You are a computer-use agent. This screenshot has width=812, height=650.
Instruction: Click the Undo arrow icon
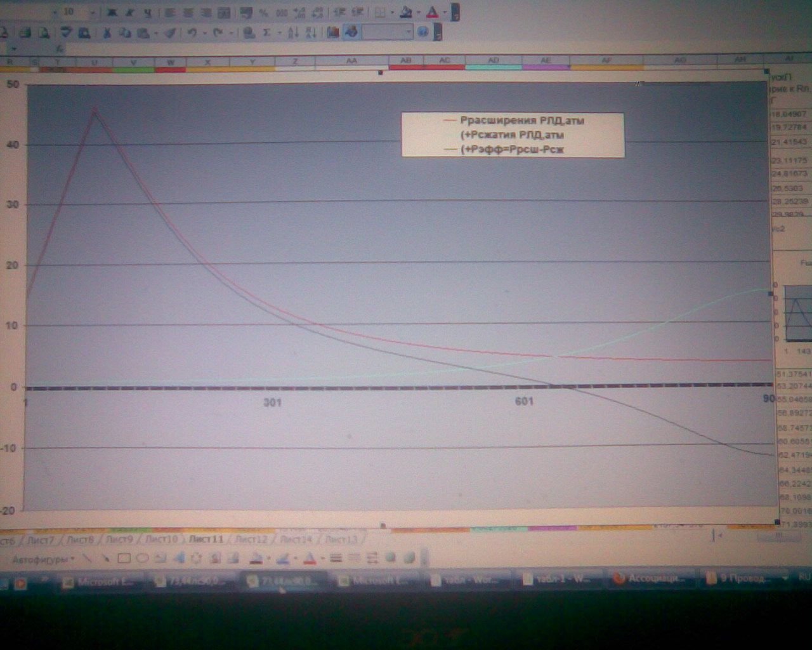(x=192, y=32)
